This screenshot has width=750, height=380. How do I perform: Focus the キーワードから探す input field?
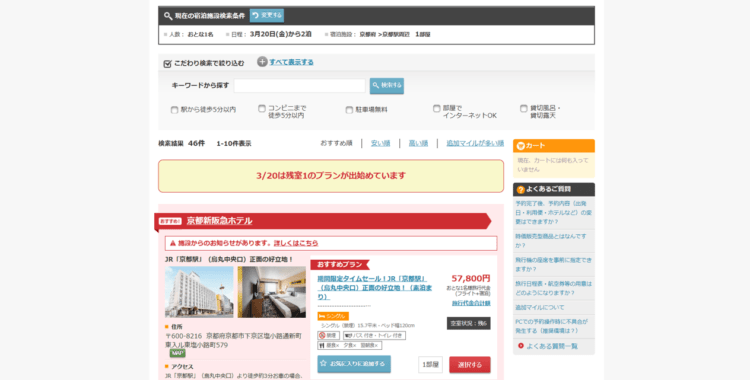click(x=299, y=86)
